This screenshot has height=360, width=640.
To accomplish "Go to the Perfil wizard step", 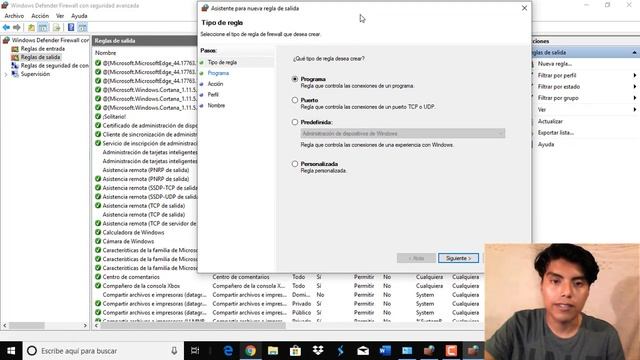I will [x=213, y=94].
